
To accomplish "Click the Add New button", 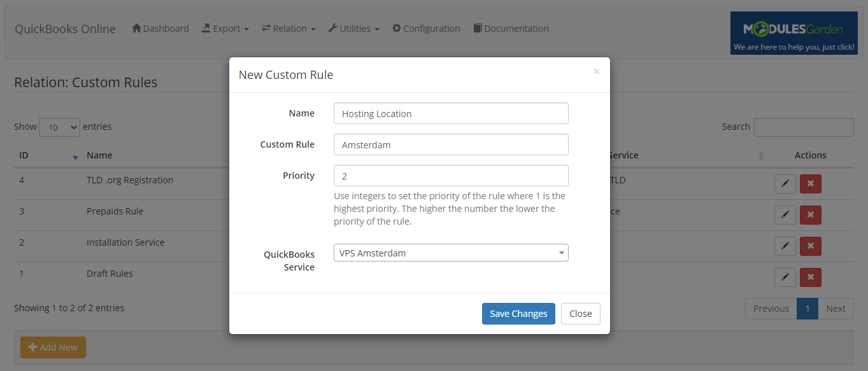I will click(53, 347).
